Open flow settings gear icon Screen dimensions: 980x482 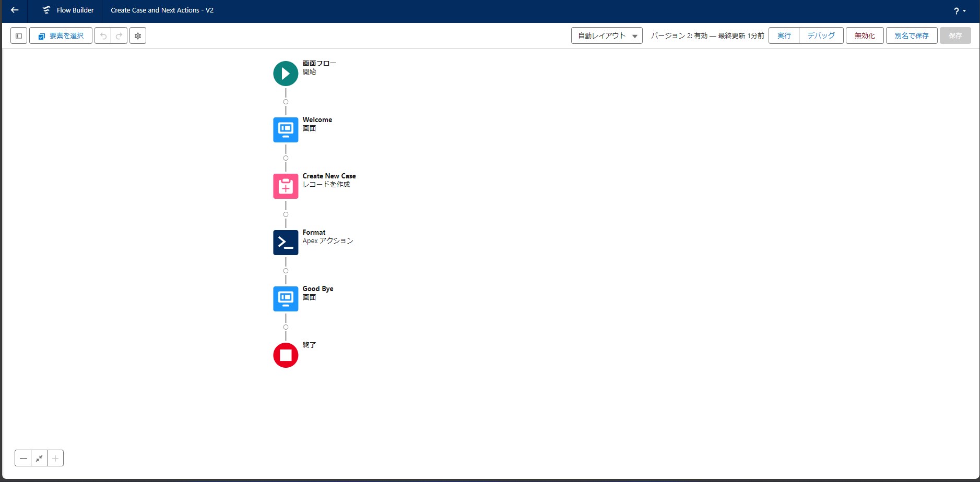(138, 35)
